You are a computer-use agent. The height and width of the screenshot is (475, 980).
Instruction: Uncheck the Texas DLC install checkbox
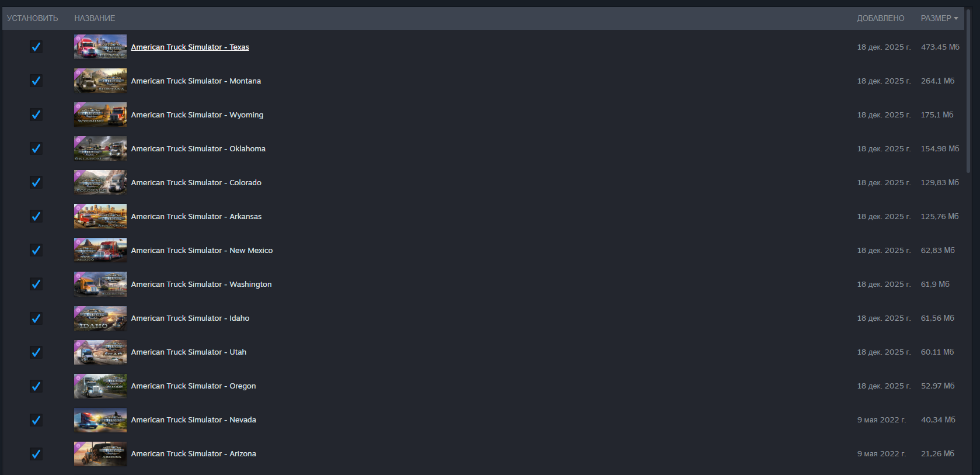[x=36, y=47]
